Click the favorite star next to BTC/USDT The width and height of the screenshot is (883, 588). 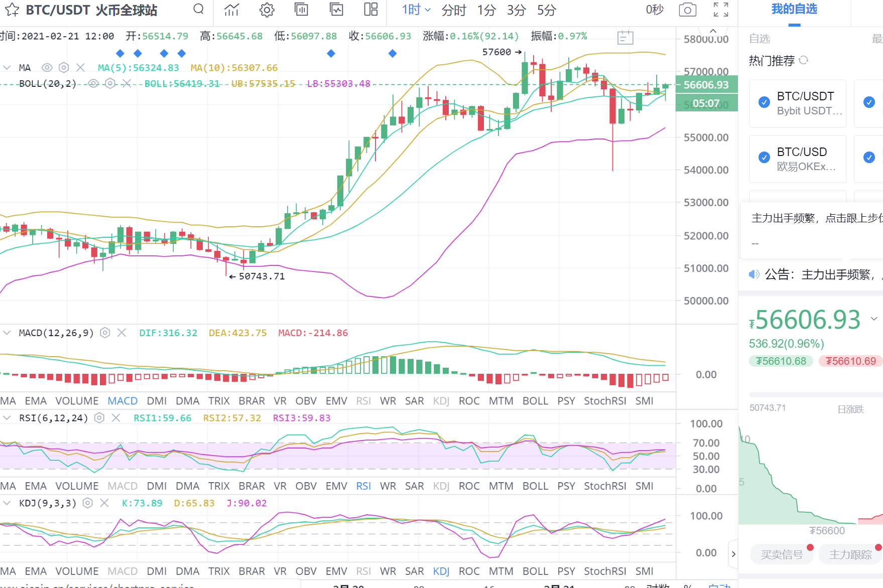click(12, 10)
